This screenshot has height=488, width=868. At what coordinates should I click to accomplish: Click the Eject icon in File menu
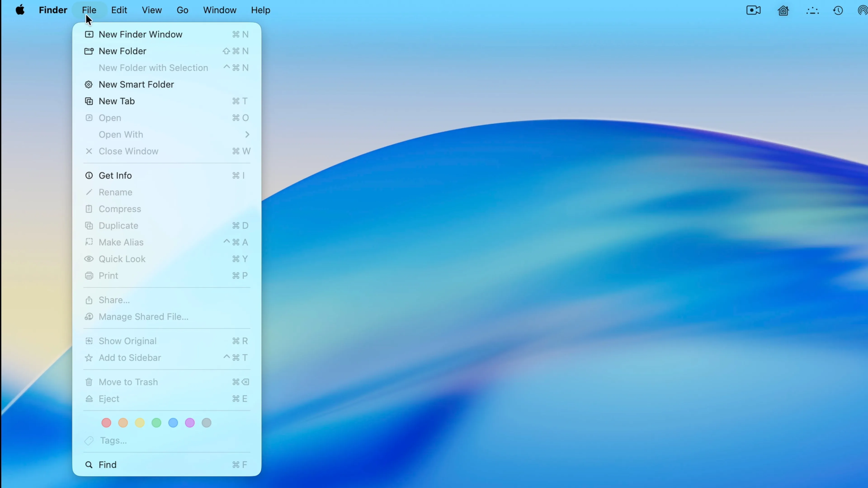coord(89,399)
